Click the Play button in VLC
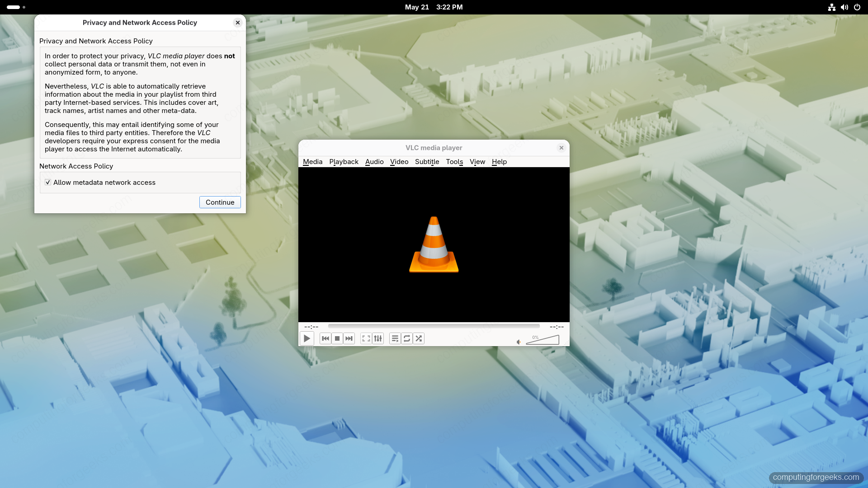 pyautogui.click(x=307, y=338)
